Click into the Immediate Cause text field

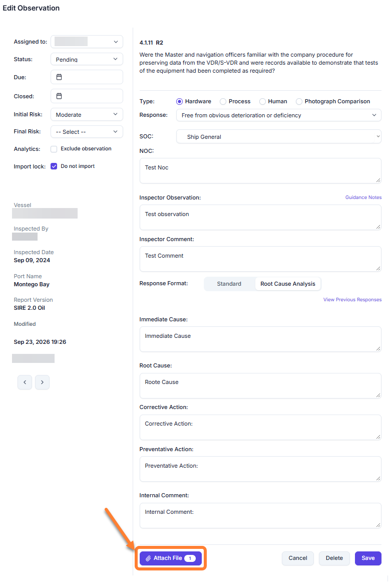point(260,339)
